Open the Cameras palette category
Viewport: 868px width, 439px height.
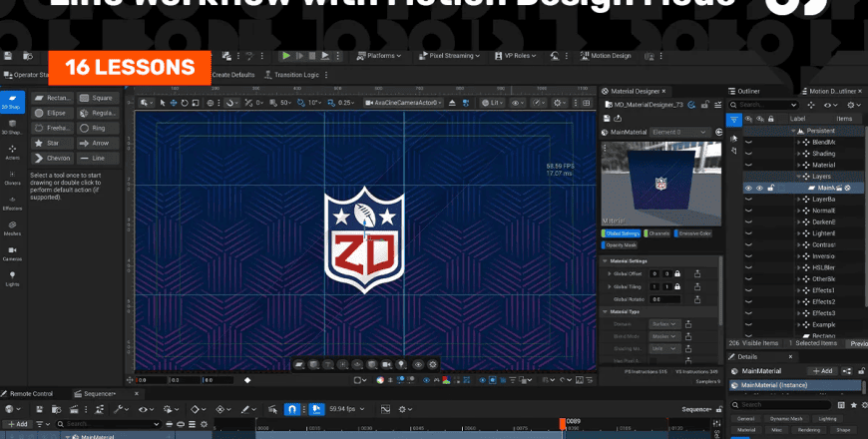12,254
